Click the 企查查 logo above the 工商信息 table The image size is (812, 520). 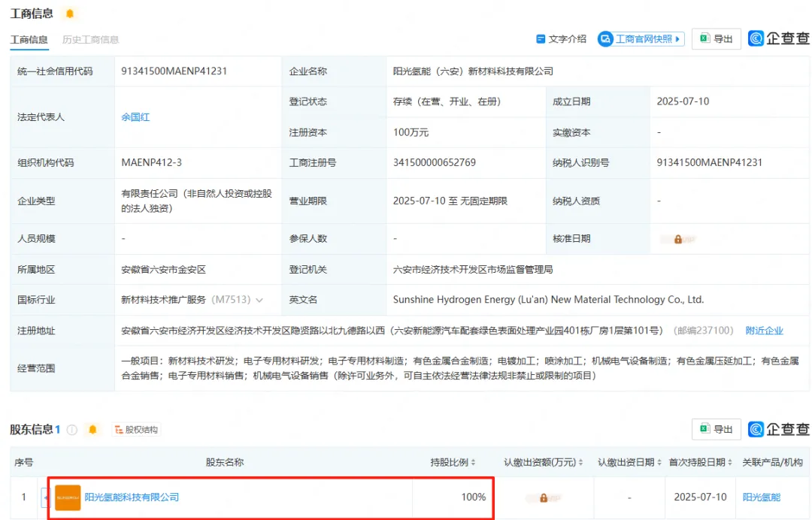click(x=779, y=39)
